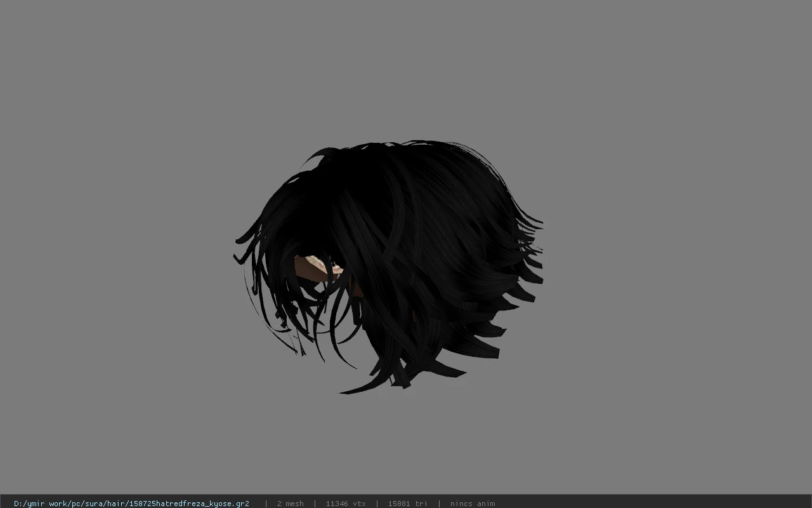The height and width of the screenshot is (508, 812).
Task: Click the black hair 3D model
Action: [388, 267]
